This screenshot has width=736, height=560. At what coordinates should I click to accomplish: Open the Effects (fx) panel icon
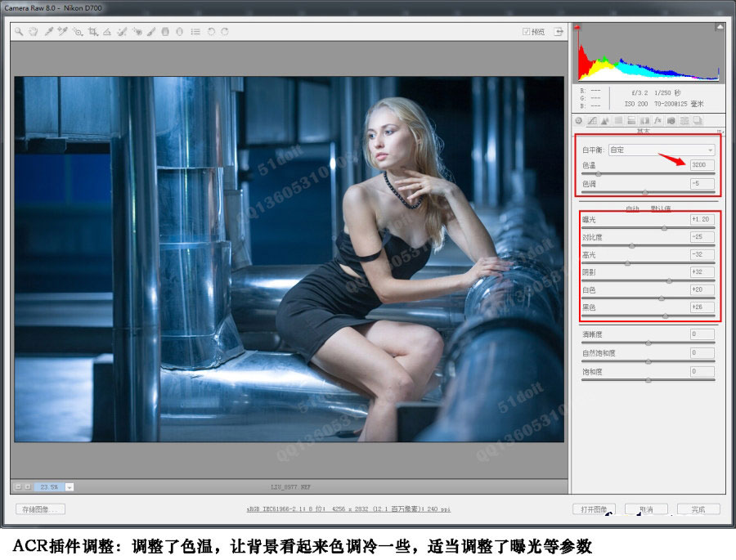click(657, 120)
